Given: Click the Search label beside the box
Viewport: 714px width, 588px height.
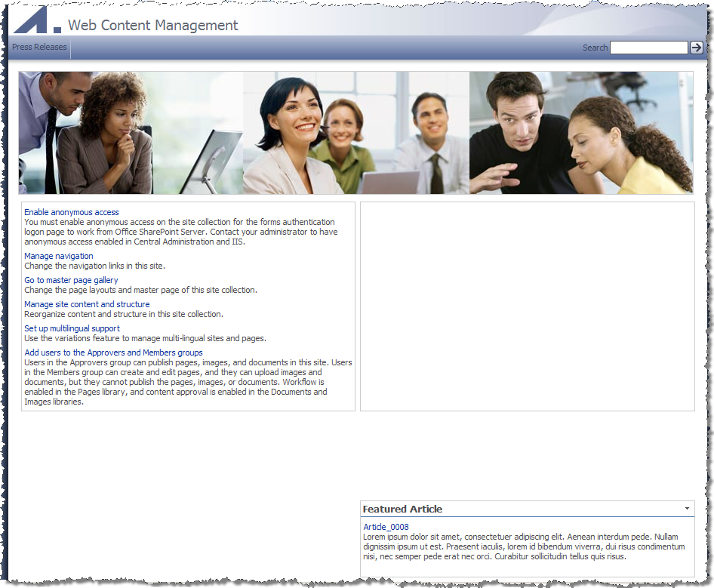Looking at the screenshot, I should 595,48.
